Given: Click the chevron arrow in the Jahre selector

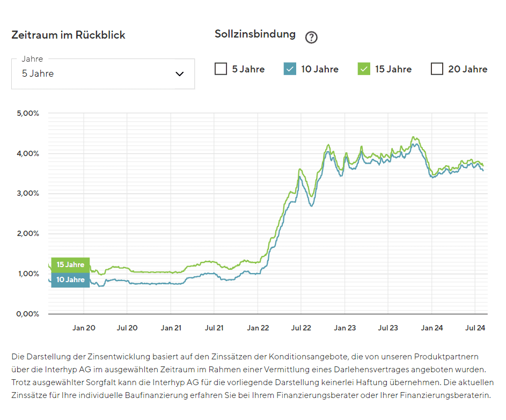Looking at the screenshot, I should click(x=179, y=74).
